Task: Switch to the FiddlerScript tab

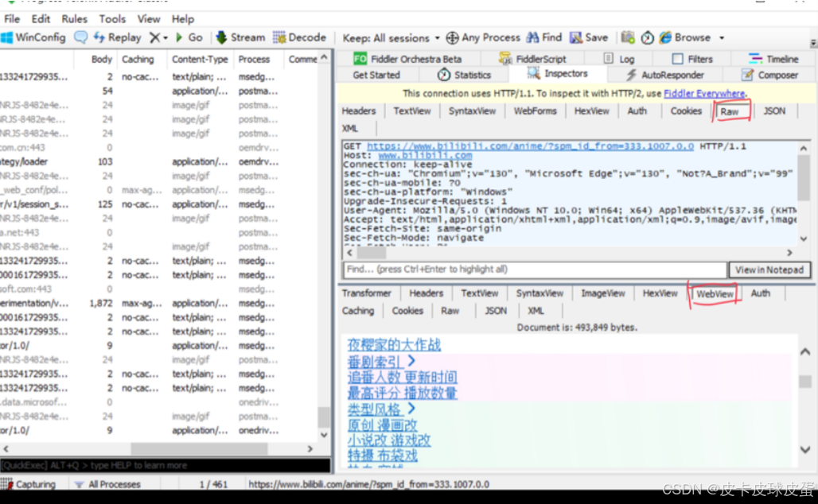Action: (x=532, y=59)
